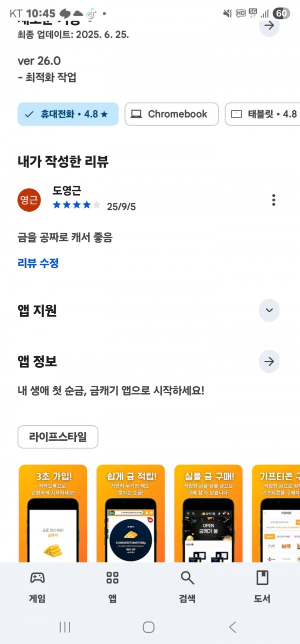This screenshot has height=644, width=300.
Task: Tap the 앱 지원 heading
Action: coord(37,311)
